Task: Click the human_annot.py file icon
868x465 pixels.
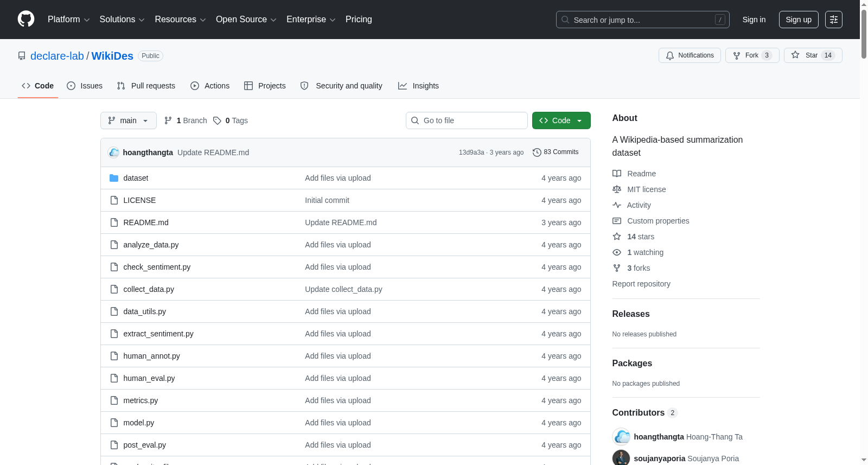Action: pos(114,356)
